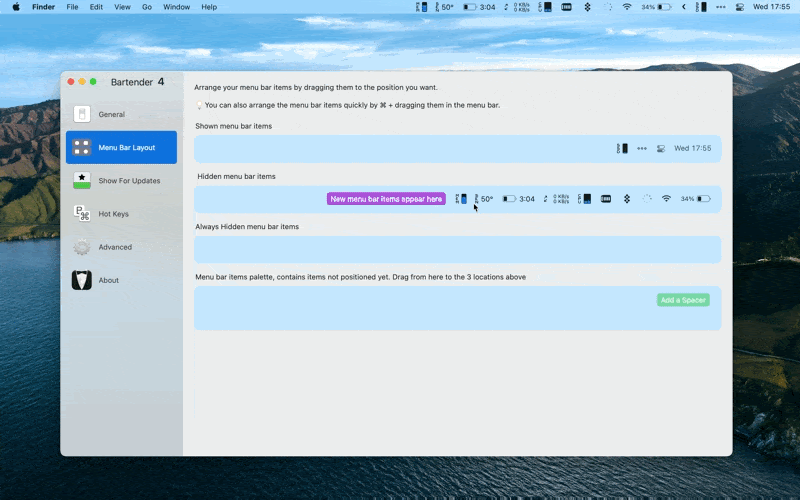Select the stacked diamonds icon in Hidden items row
Viewport: 800px width, 500px height.
point(627,199)
